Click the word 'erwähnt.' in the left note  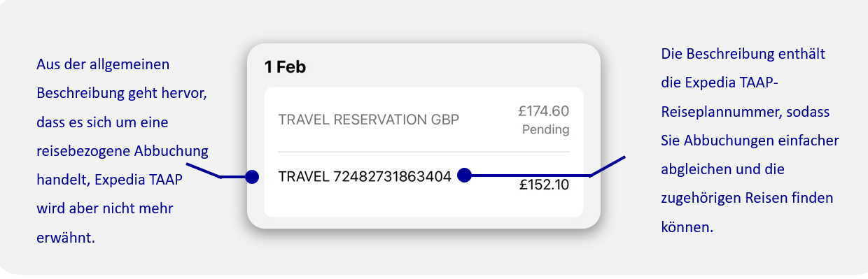pos(65,238)
